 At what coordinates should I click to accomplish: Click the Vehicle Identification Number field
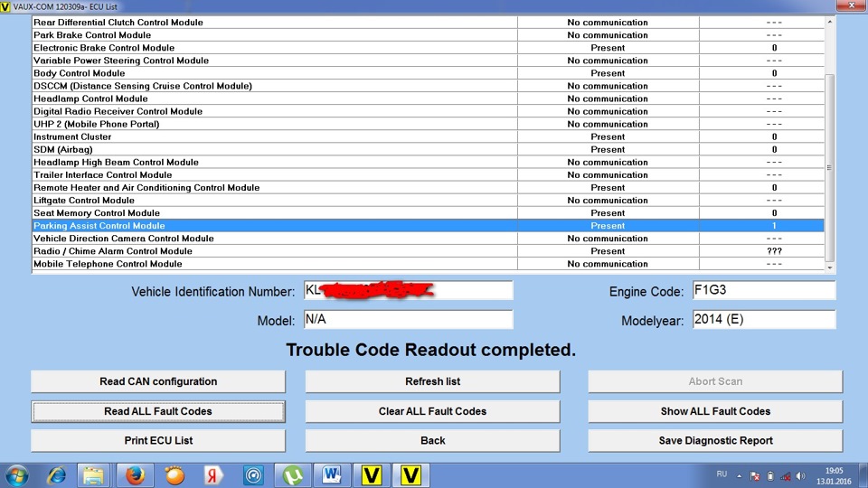point(409,290)
